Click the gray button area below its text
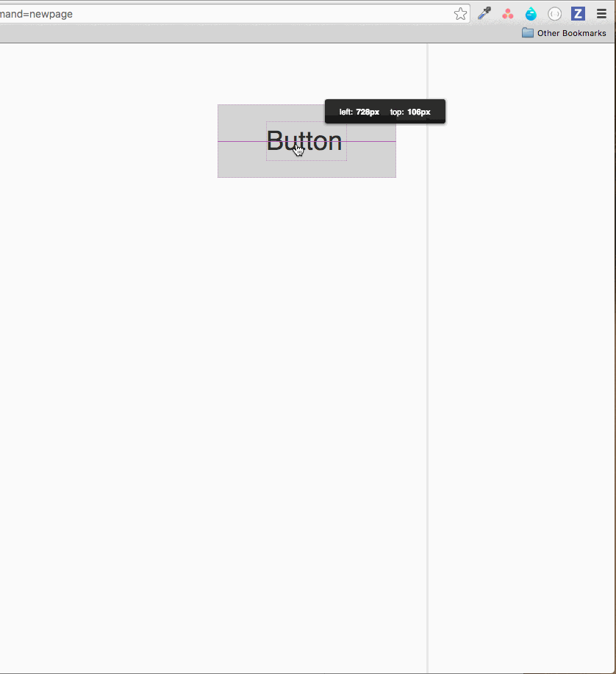This screenshot has width=616, height=674. click(x=307, y=169)
